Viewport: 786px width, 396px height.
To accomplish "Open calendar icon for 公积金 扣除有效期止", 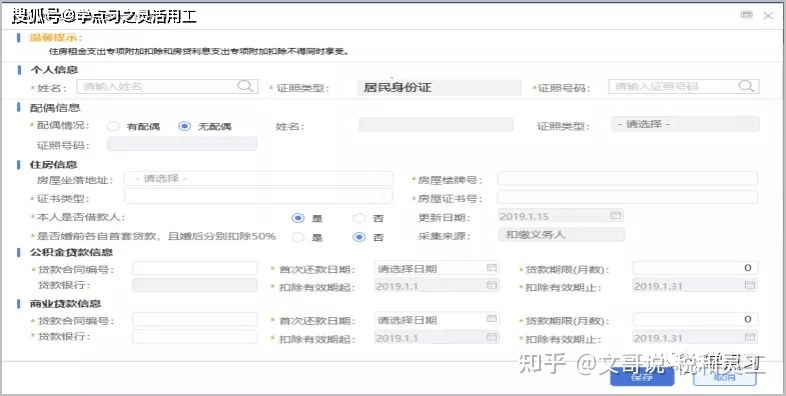I will pos(750,286).
